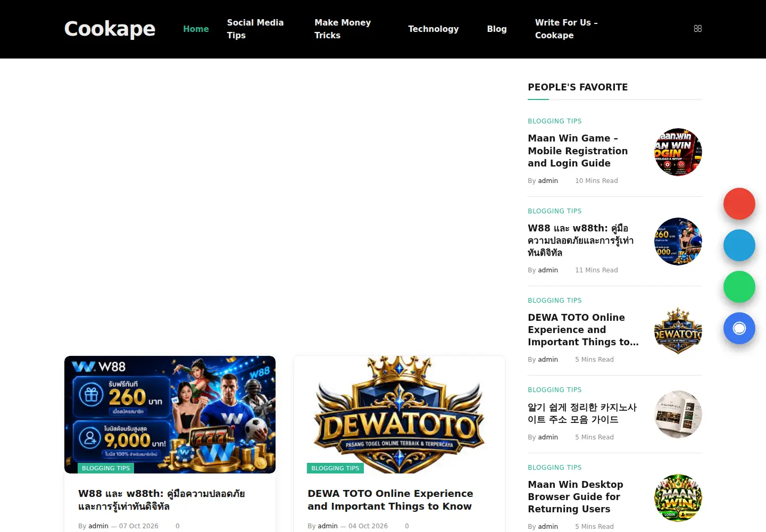Click the light blue floating share button
The image size is (766, 532).
(739, 245)
